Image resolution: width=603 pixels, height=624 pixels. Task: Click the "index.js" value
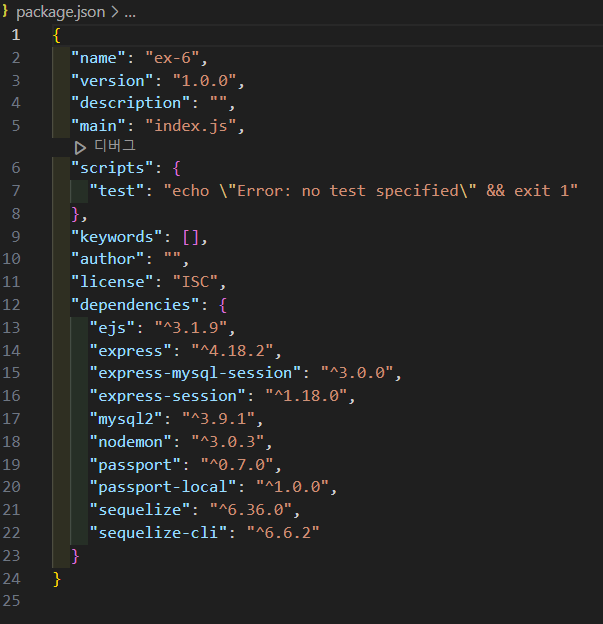pos(191,126)
